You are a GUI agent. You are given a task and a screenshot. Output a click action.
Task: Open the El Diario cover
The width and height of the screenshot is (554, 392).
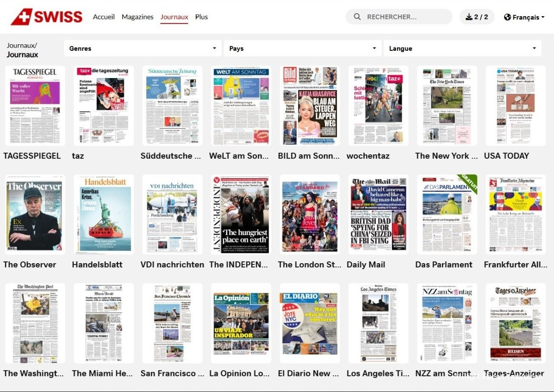(x=310, y=324)
